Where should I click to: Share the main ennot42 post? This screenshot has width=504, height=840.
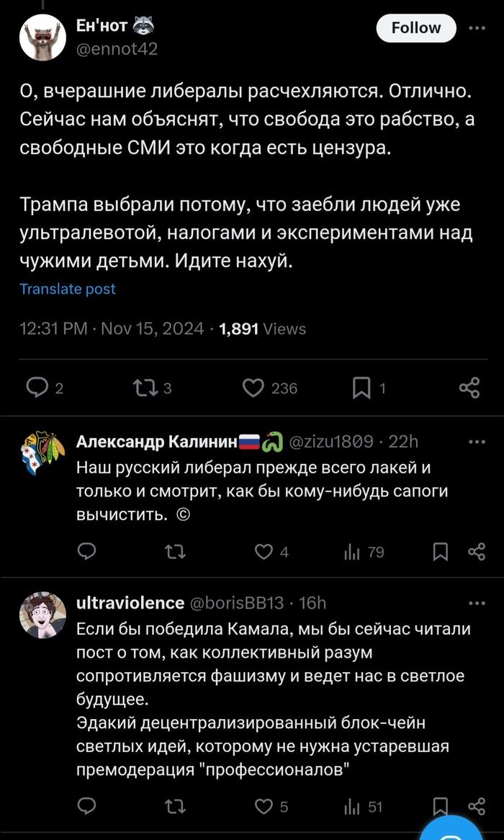tap(469, 388)
